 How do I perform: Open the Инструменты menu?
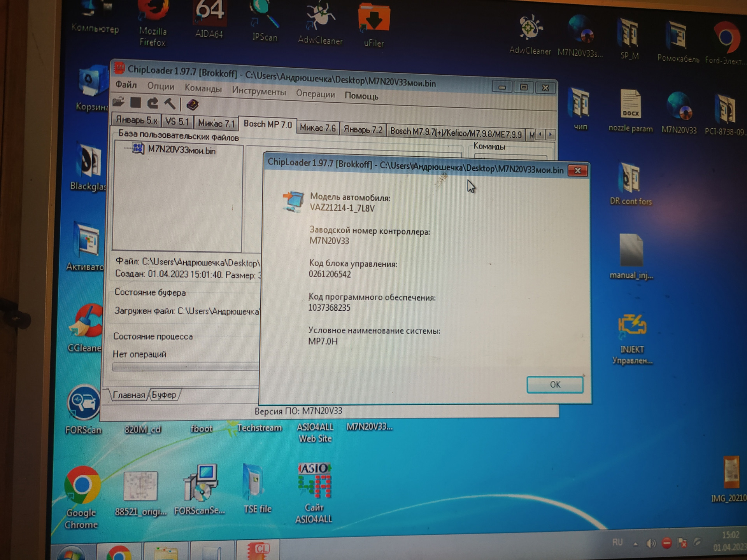259,91
